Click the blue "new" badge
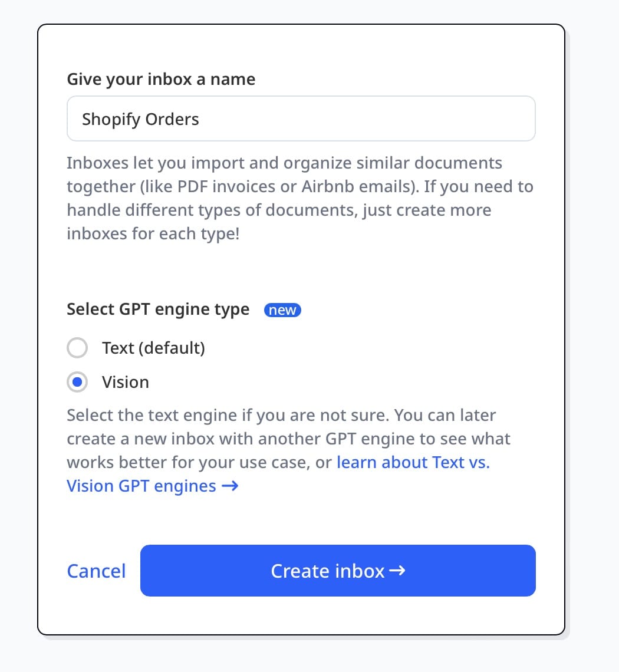 (282, 310)
